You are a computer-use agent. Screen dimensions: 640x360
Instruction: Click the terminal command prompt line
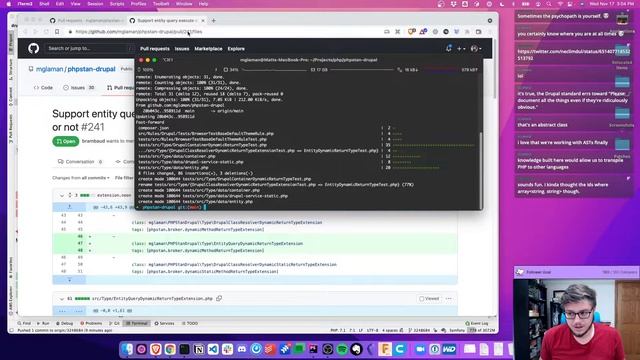[x=308, y=207]
